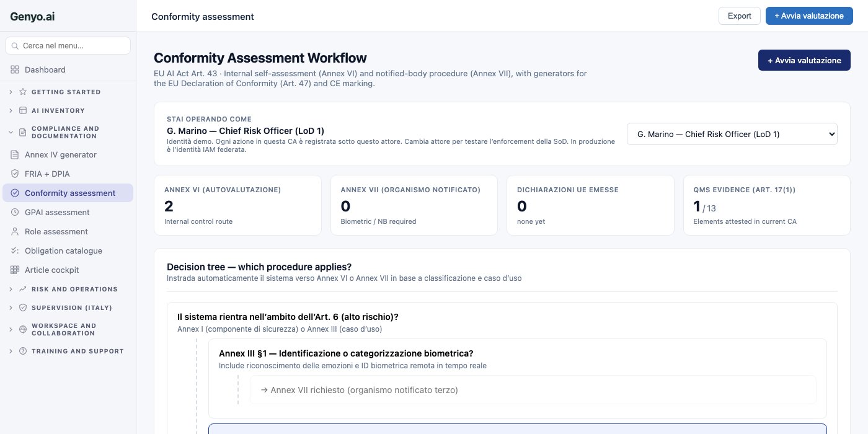Click the Decision tree heading
Image resolution: width=868 pixels, height=434 pixels.
tap(259, 267)
